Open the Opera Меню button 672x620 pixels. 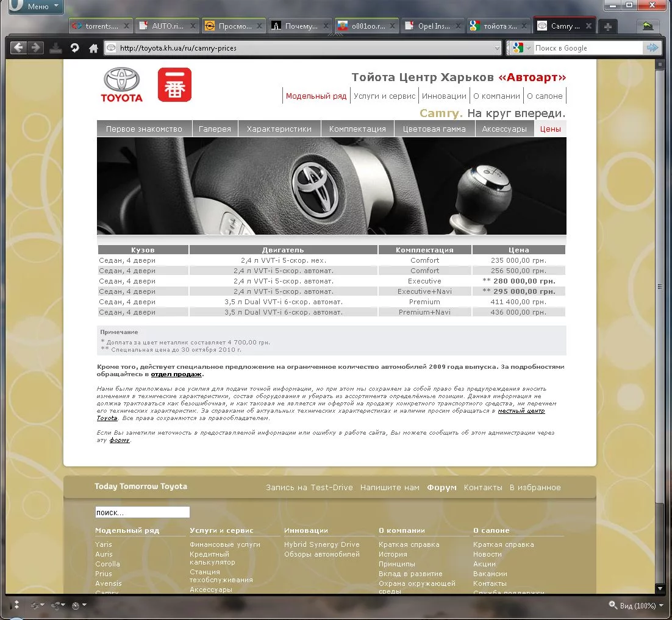coord(36,7)
